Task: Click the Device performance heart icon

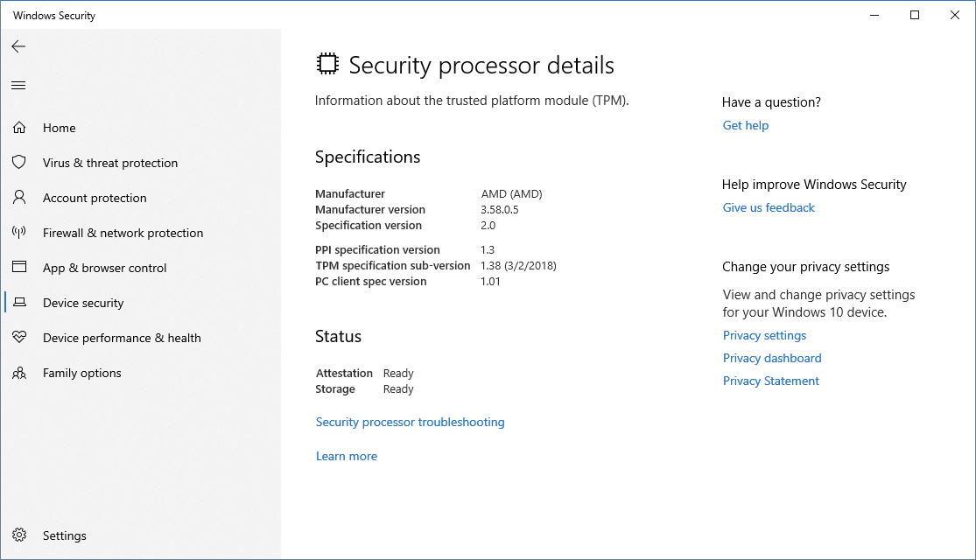Action: coord(19,337)
